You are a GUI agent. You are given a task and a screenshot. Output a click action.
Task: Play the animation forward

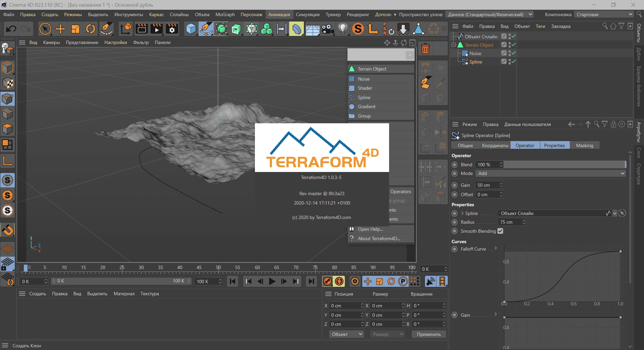tap(272, 281)
